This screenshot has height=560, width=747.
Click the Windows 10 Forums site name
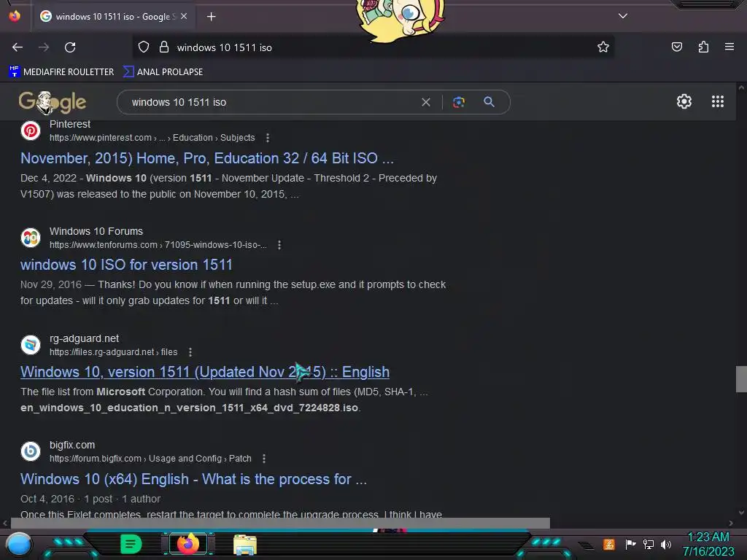coord(96,231)
